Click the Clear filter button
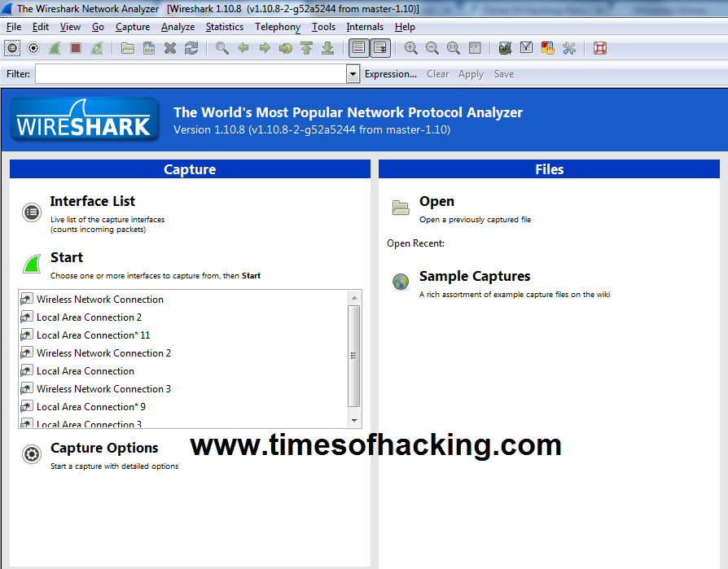Image resolution: width=728 pixels, height=569 pixels. [438, 74]
